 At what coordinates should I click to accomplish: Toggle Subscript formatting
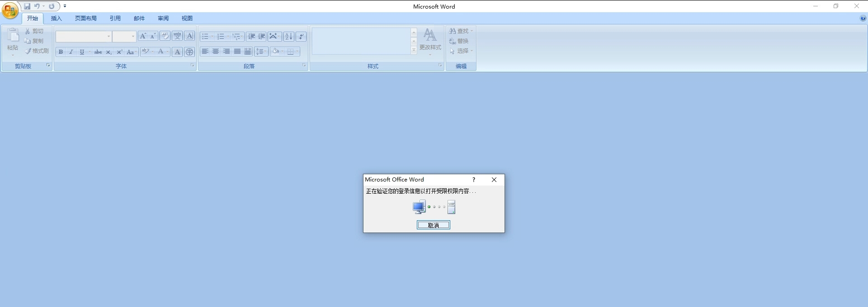click(108, 52)
